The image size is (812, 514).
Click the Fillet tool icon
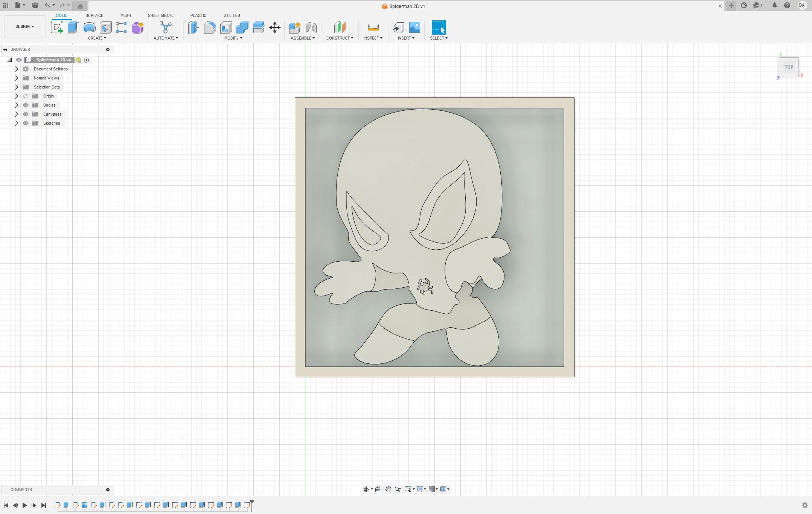210,27
